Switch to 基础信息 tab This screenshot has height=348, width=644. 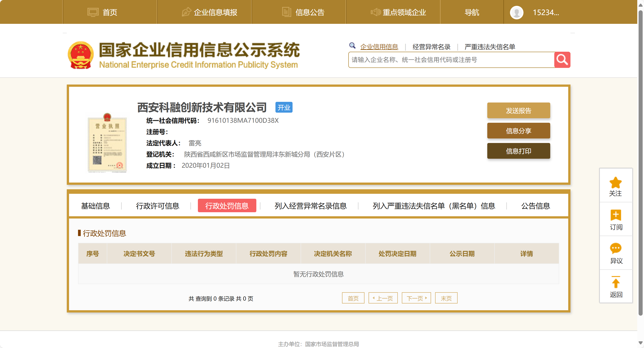[96, 206]
